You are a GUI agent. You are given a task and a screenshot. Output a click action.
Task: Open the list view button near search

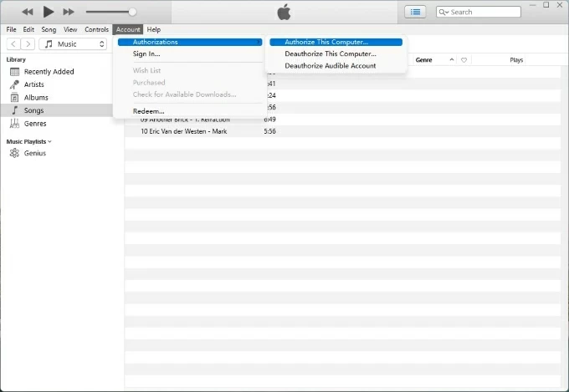click(x=415, y=12)
